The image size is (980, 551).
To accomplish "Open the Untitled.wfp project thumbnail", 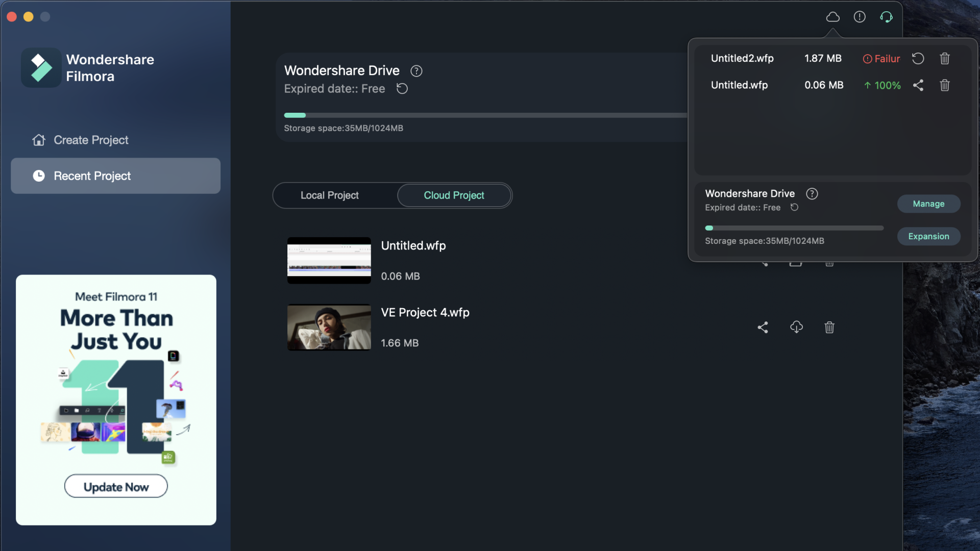I will pyautogui.click(x=329, y=260).
